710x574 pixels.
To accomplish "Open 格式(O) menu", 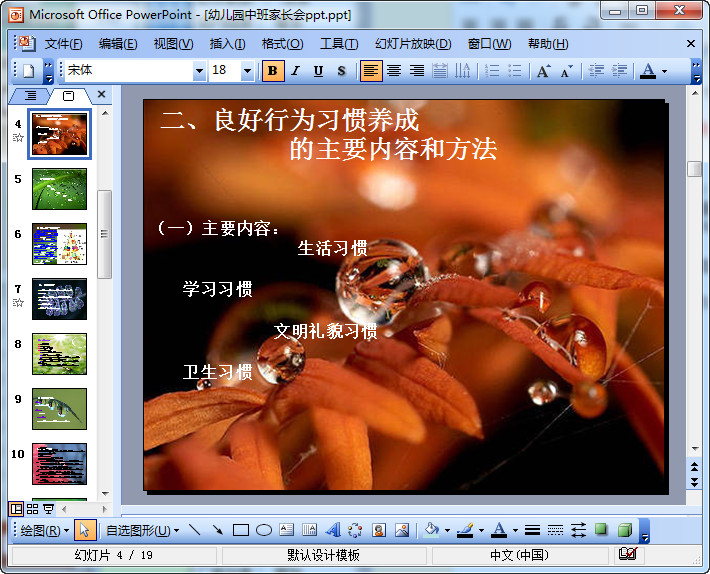I will [283, 44].
